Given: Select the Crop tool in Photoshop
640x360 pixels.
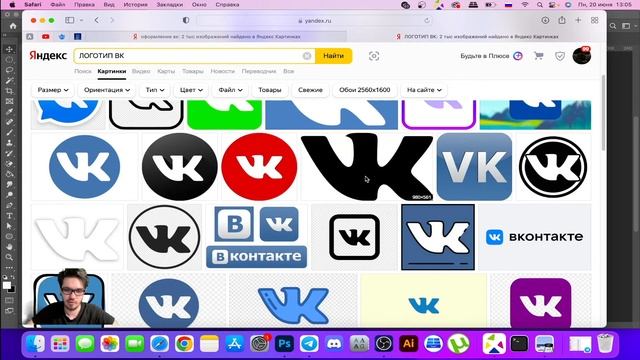Looking at the screenshot, I should (x=9, y=91).
